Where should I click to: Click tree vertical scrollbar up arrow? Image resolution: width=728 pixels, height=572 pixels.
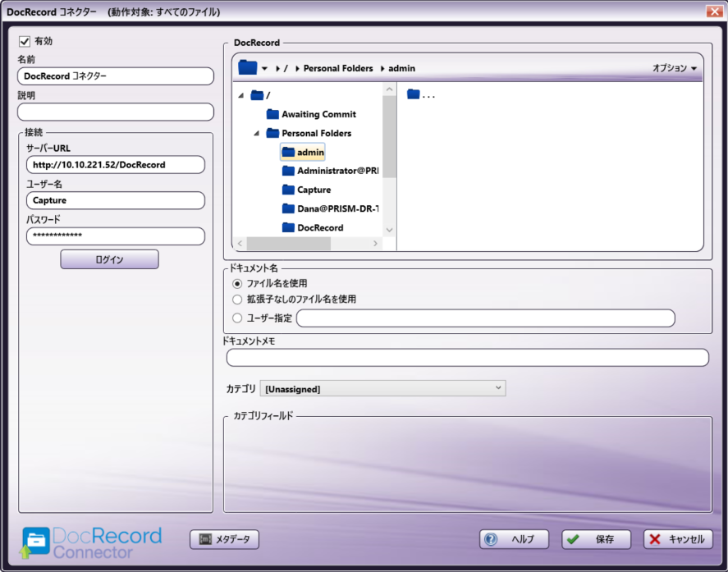[x=390, y=89]
